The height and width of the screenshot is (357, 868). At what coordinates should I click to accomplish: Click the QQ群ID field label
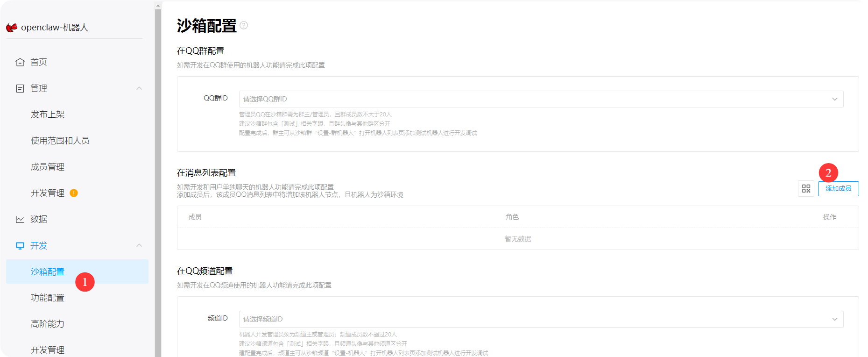[x=216, y=98]
